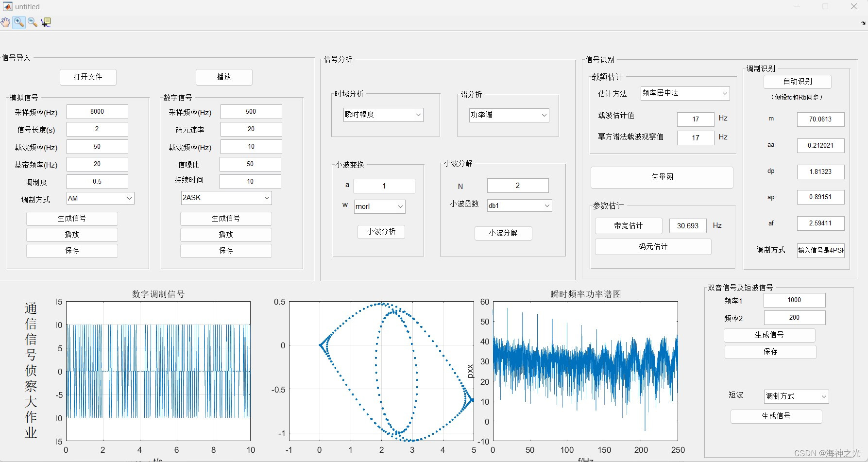
Task: Click the wavelet scale a input field
Action: [x=384, y=186]
